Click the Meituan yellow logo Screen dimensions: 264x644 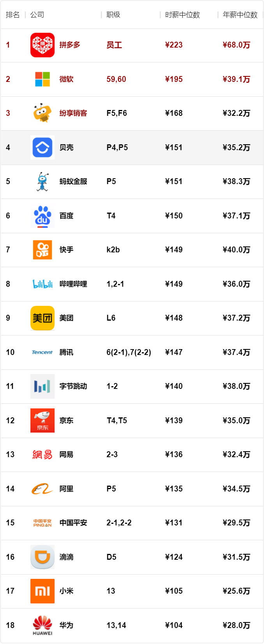click(x=43, y=318)
